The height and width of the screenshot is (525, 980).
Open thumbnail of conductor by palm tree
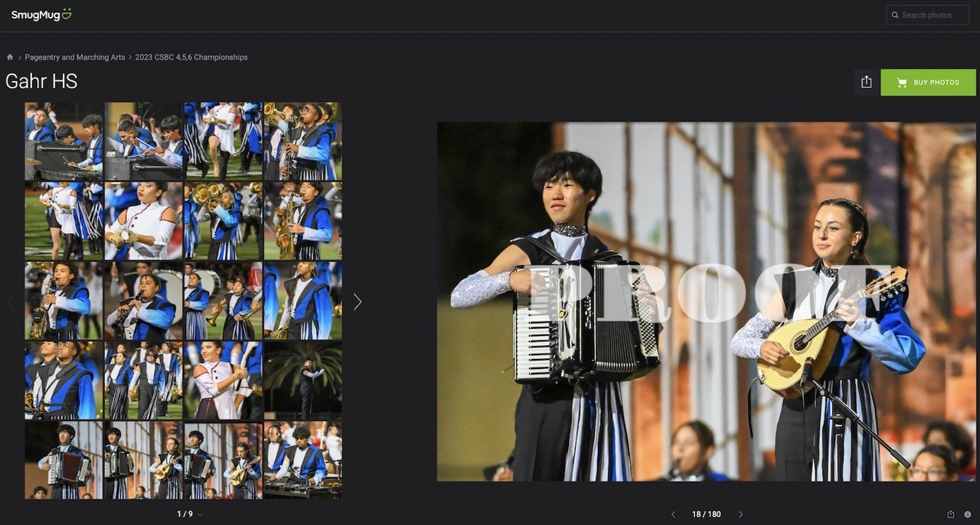[x=302, y=380]
